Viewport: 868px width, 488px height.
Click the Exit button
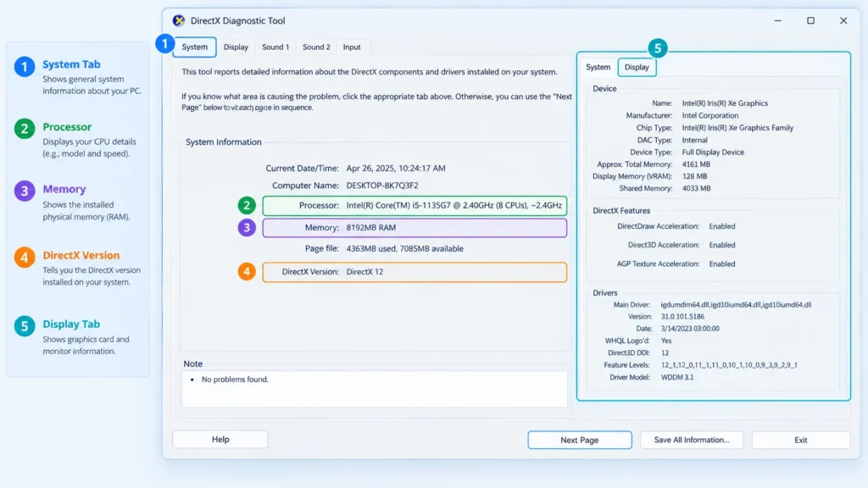[800, 440]
